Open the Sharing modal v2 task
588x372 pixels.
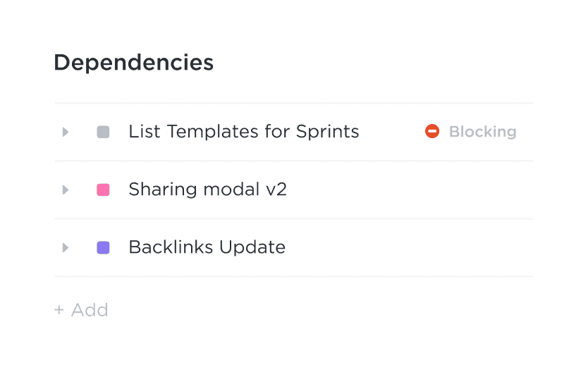(x=207, y=190)
